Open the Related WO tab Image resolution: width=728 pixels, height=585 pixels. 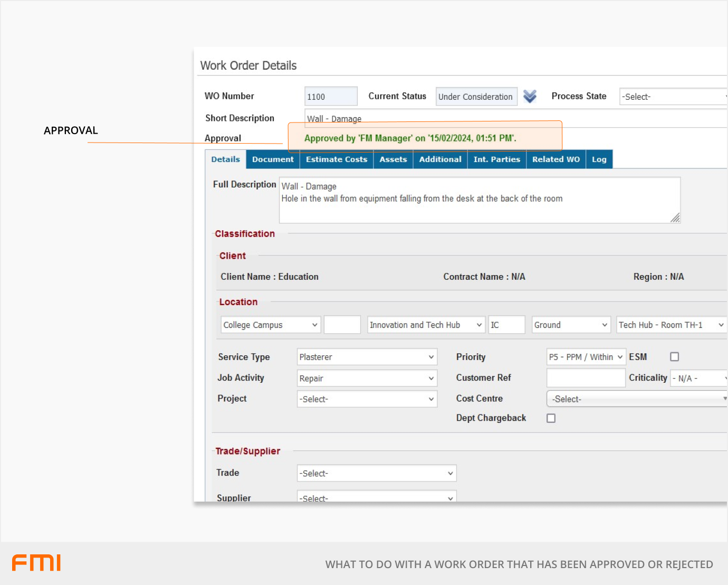click(555, 159)
